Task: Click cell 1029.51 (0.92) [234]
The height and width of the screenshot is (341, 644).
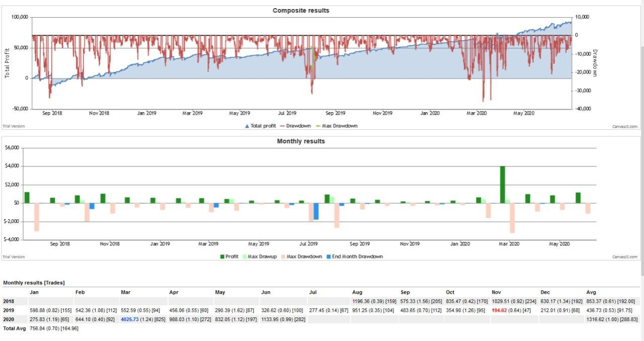Action: click(x=515, y=301)
